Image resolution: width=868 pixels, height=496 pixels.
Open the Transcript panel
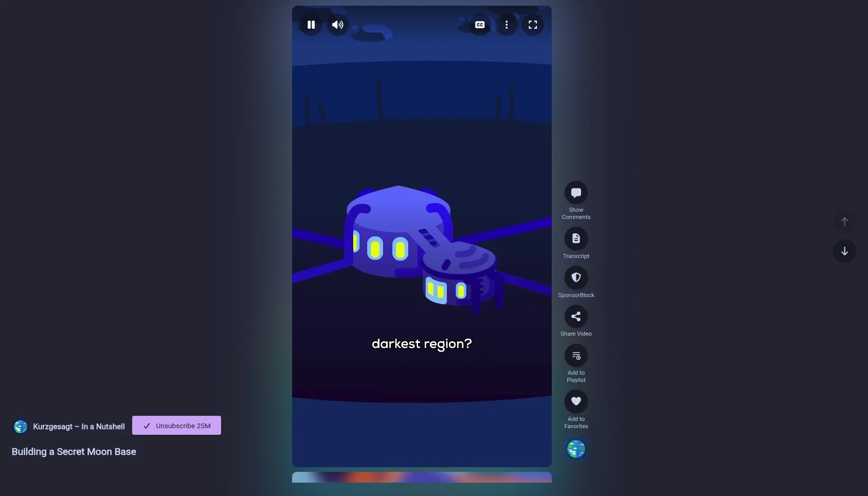576,238
